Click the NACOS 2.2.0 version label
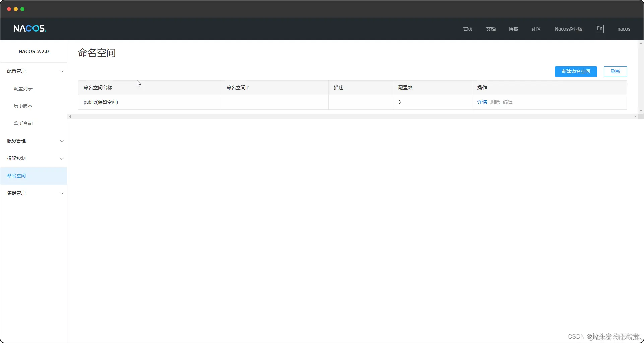 pyautogui.click(x=34, y=51)
